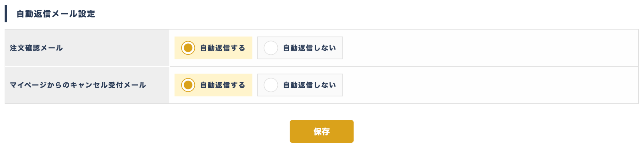The width and height of the screenshot is (644, 148).
Task: Click 自動返信する label text in 注文確認メール row
Action: click(x=223, y=48)
